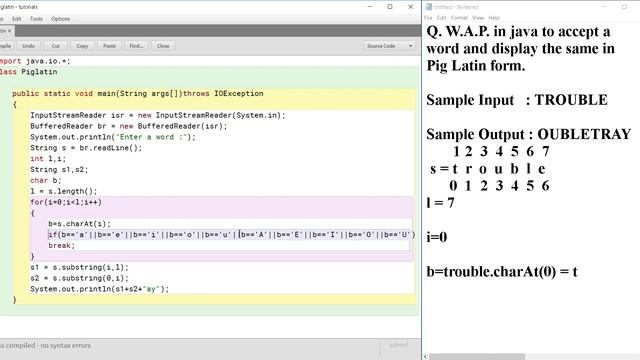Minimize the Notepad window
The width and height of the screenshot is (640, 360).
click(x=604, y=7)
